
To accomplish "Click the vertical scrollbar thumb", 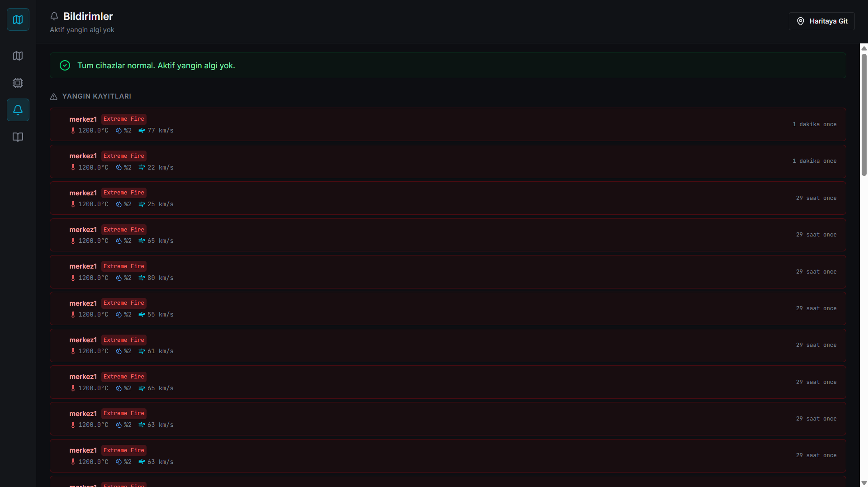I will click(x=864, y=114).
